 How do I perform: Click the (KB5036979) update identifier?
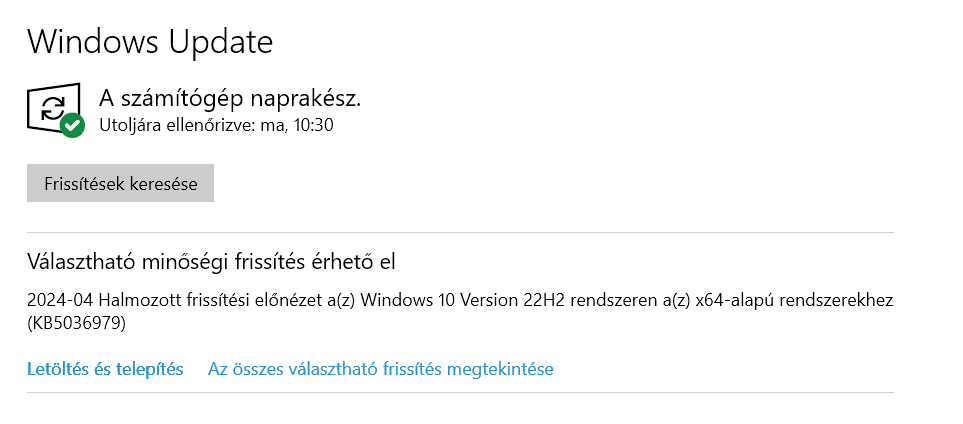pos(76,323)
